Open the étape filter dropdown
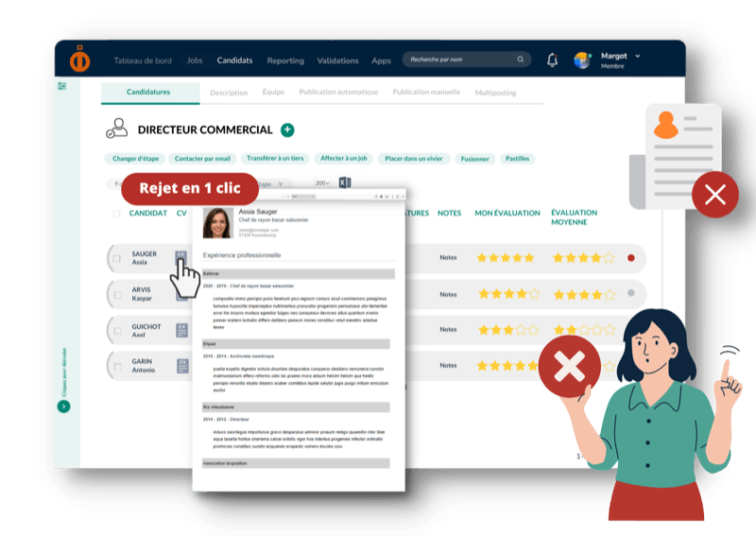Screen dimensions: 756x536 click(272, 183)
